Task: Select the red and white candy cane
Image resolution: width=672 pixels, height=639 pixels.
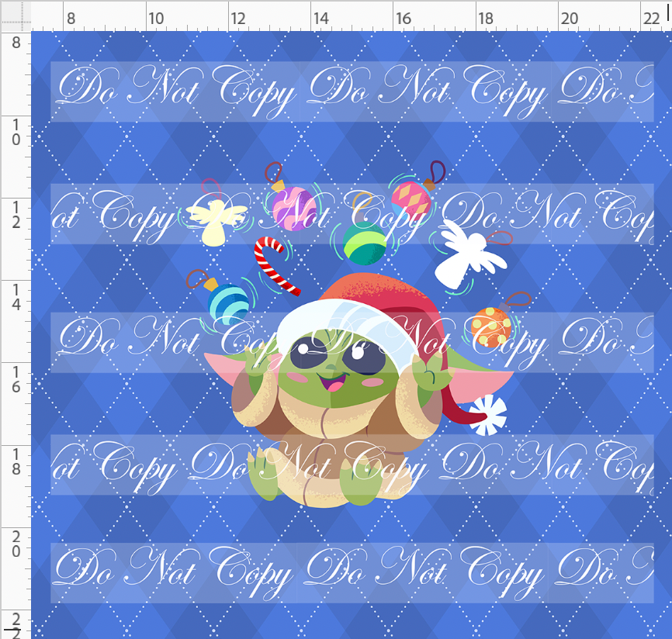Action: (x=274, y=265)
